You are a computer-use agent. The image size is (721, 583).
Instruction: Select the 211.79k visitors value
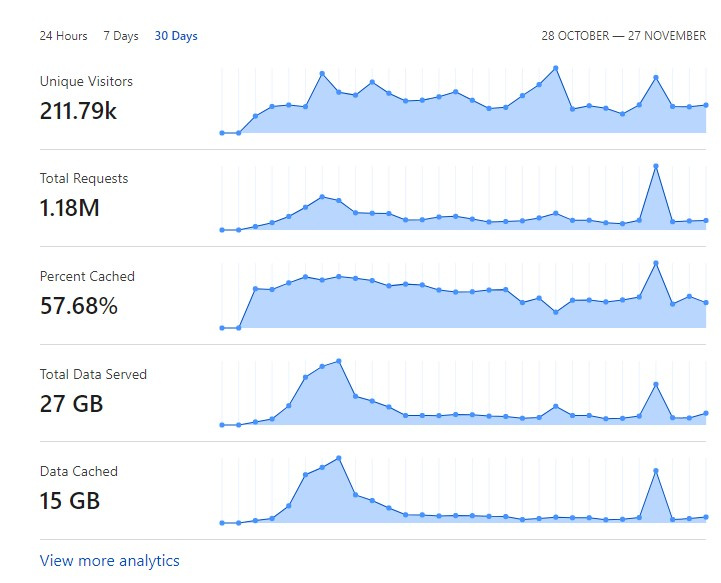[x=78, y=111]
